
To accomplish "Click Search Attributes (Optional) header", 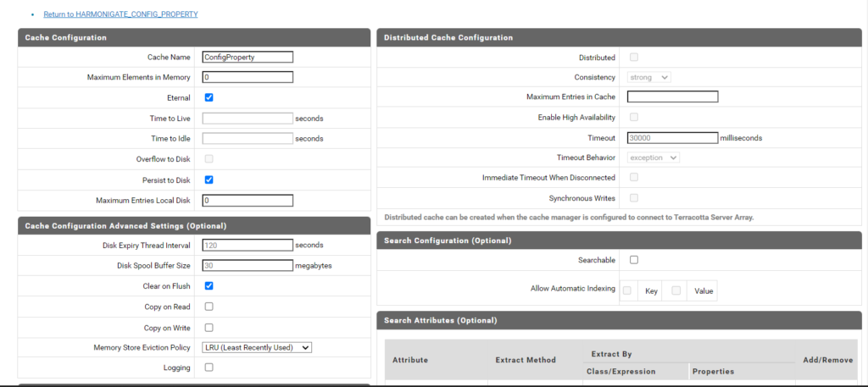I will coord(619,320).
